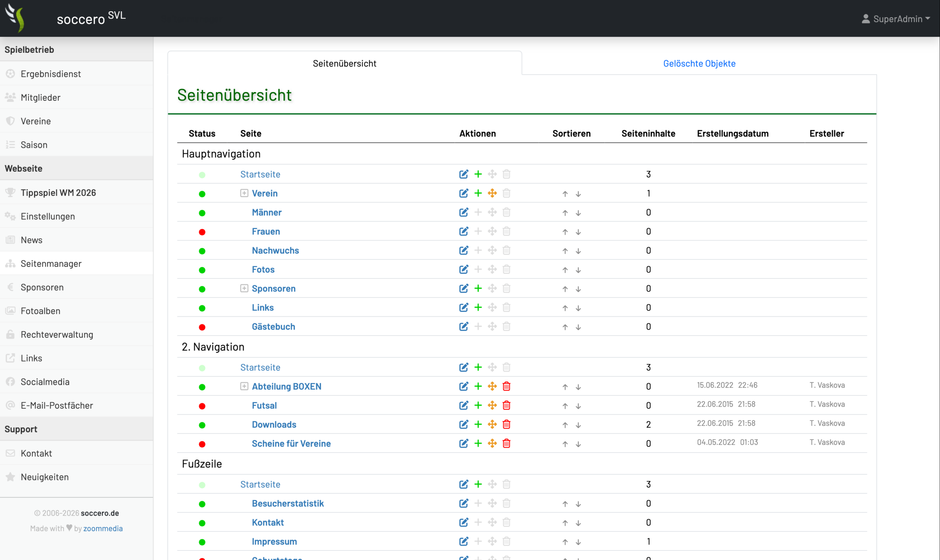Open Mitglieder in sidebar
The height and width of the screenshot is (560, 940).
tap(77, 97)
